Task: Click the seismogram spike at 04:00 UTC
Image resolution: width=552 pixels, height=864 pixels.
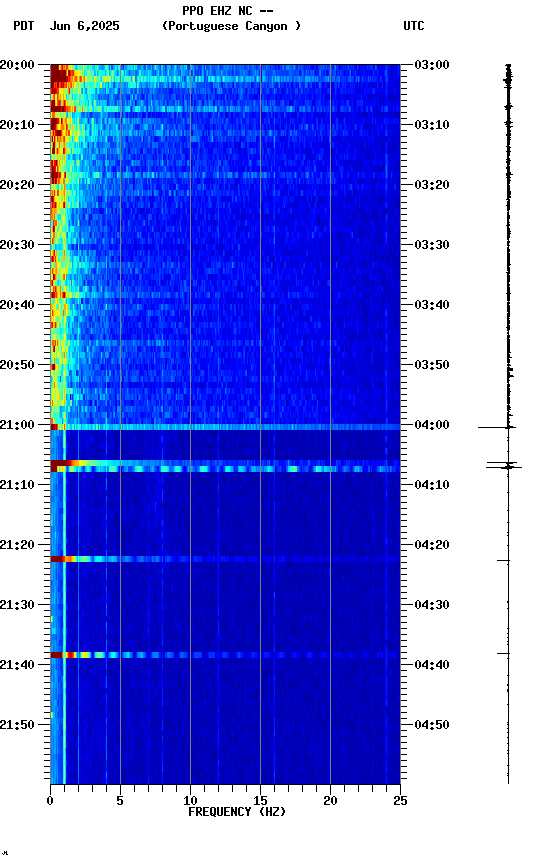Action: [497, 427]
